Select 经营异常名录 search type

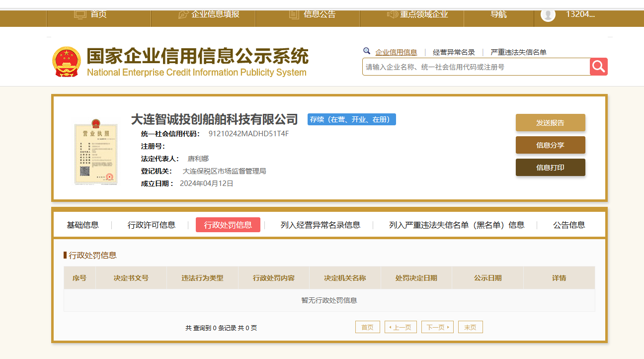(x=454, y=52)
